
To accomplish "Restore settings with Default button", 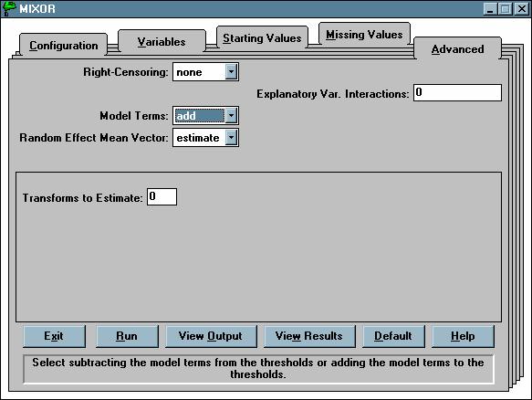I will 393,336.
